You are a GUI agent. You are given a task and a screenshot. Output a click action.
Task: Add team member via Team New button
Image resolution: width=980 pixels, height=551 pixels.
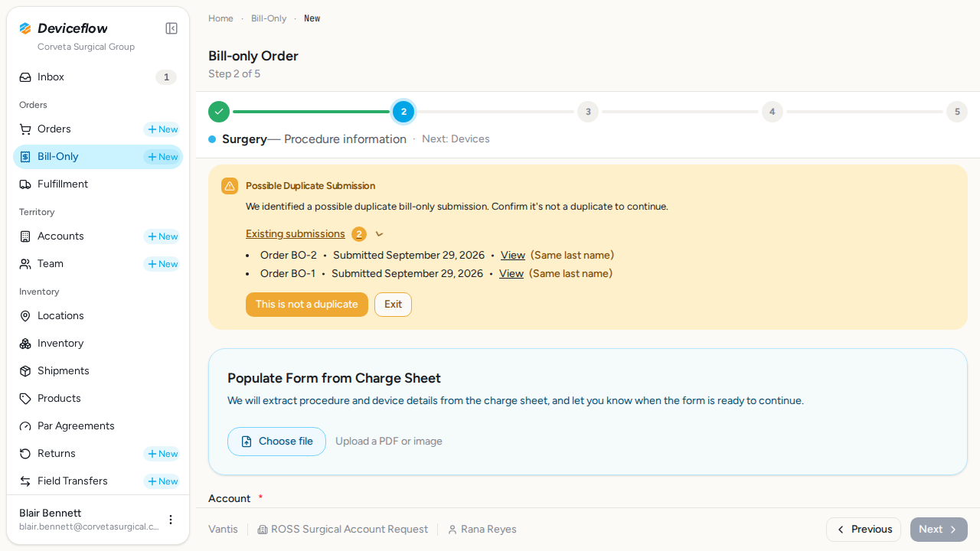(x=162, y=264)
